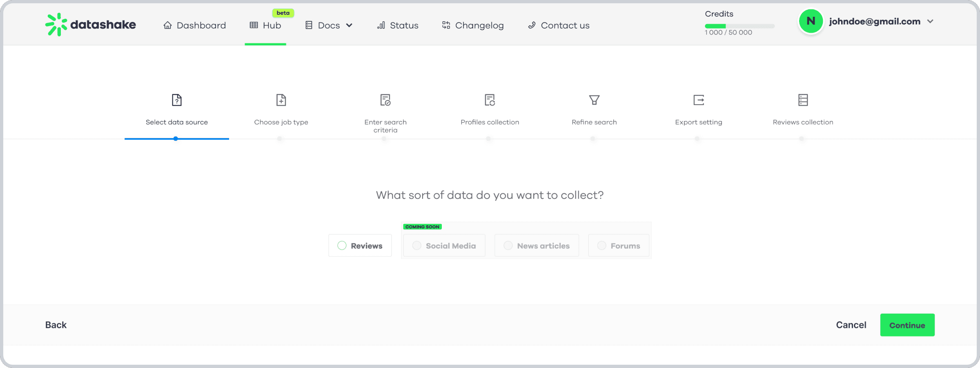The width and height of the screenshot is (980, 368).
Task: Open the johndoe@gmail.com account chevron
Action: coord(930,22)
